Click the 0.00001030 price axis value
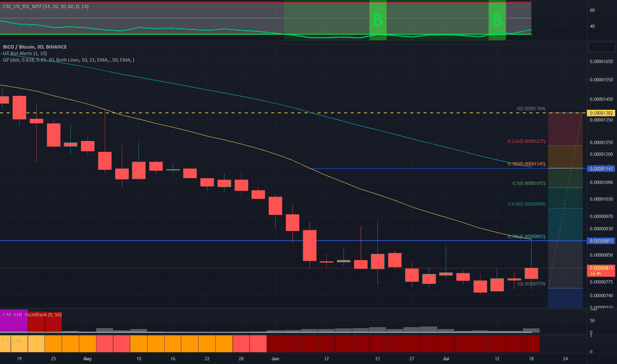Screen dimensions: 617x364 click(601, 199)
